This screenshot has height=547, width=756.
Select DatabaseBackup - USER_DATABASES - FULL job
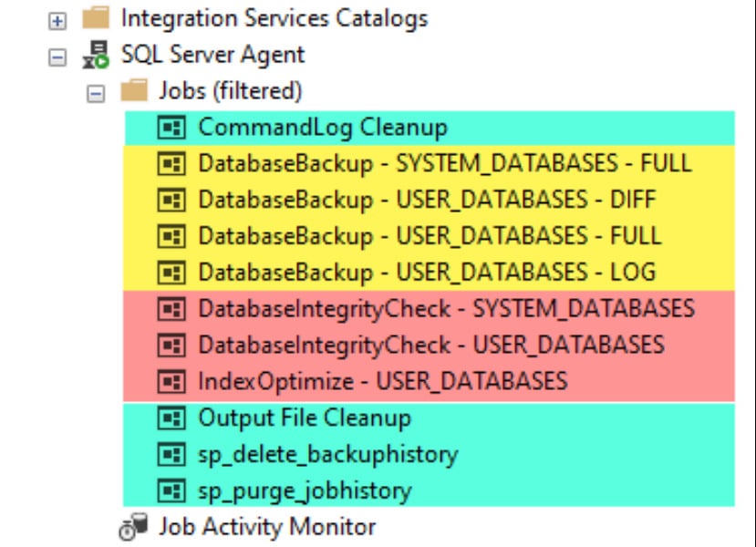click(x=430, y=236)
